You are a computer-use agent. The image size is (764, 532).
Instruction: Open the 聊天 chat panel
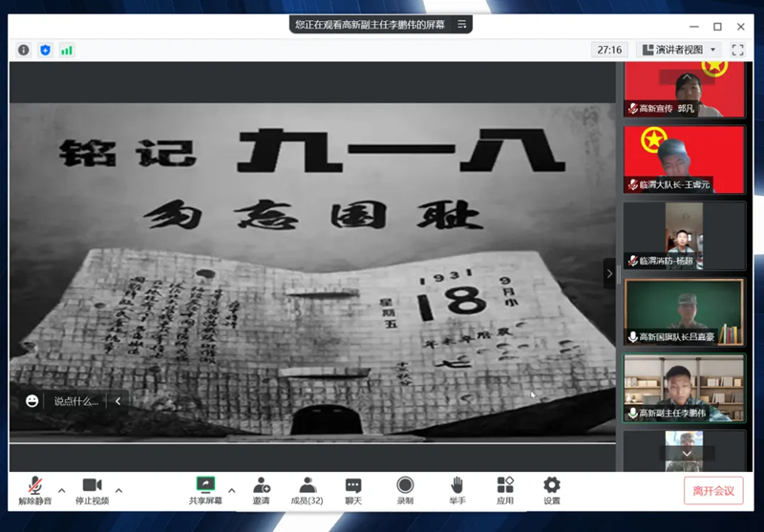click(353, 491)
